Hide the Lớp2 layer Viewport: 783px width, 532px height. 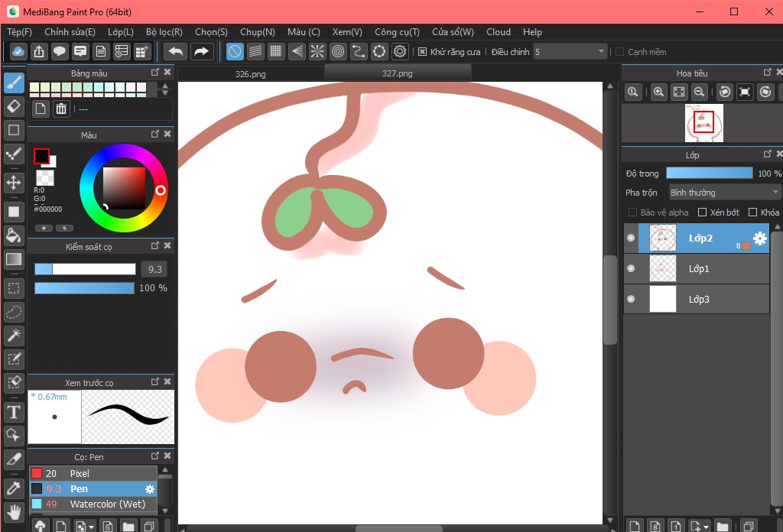(x=631, y=238)
